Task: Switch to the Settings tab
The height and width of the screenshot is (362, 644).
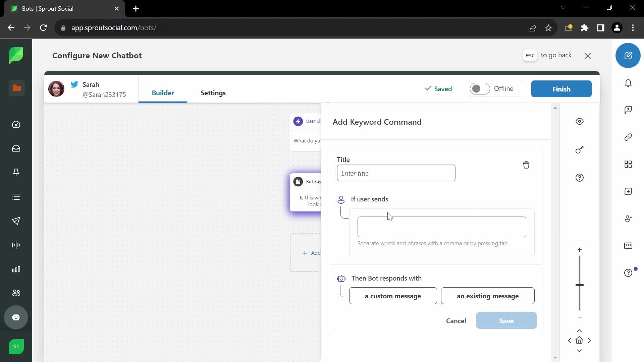Action: coord(213,93)
